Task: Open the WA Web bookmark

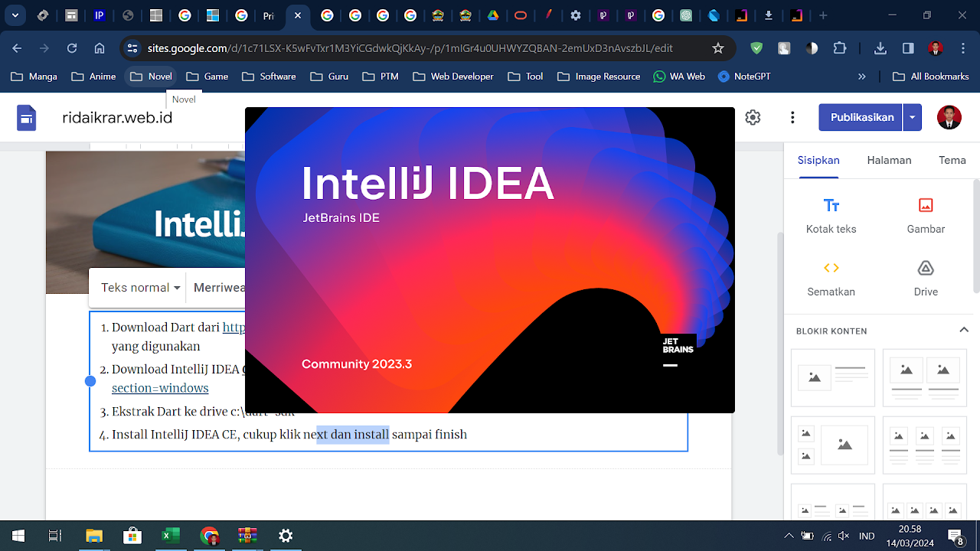Action: point(679,77)
